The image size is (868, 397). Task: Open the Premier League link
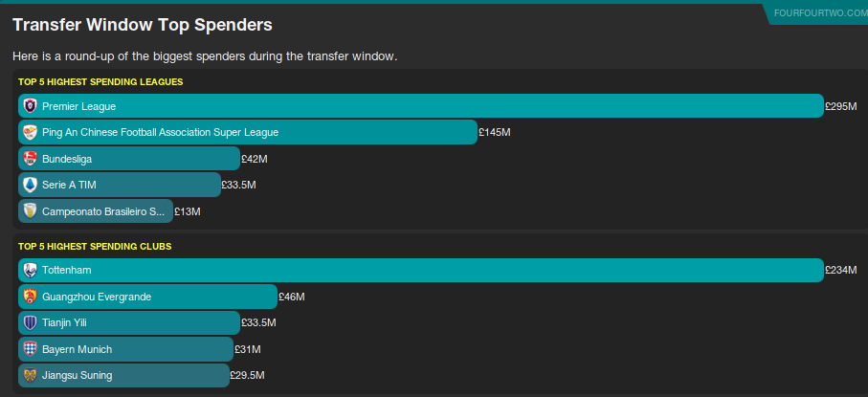coord(78,106)
